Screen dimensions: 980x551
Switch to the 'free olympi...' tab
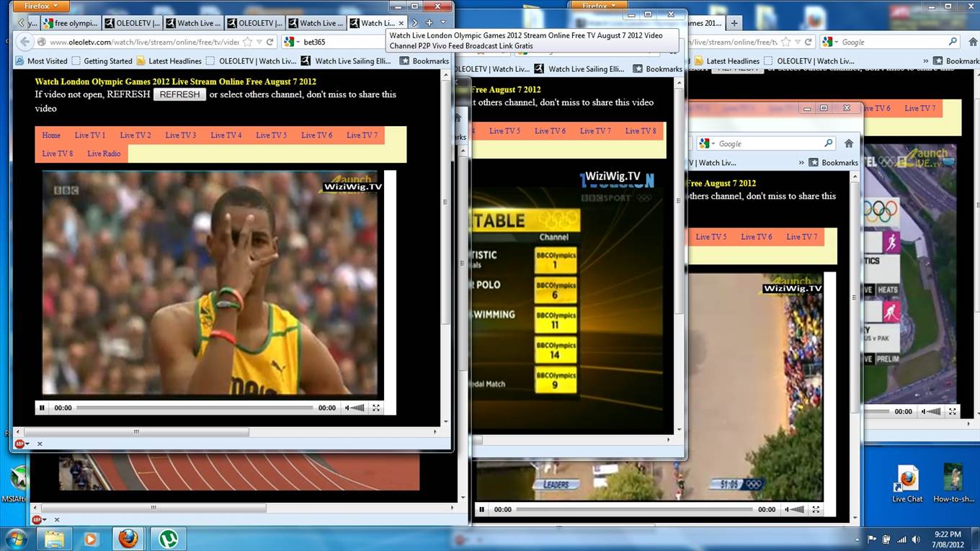click(70, 23)
